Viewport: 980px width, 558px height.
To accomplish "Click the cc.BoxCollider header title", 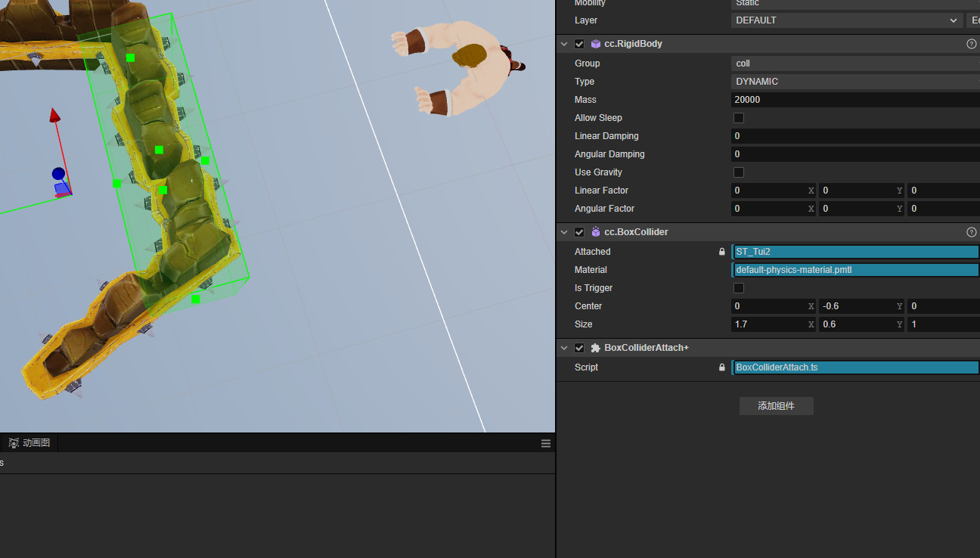I will (x=637, y=232).
